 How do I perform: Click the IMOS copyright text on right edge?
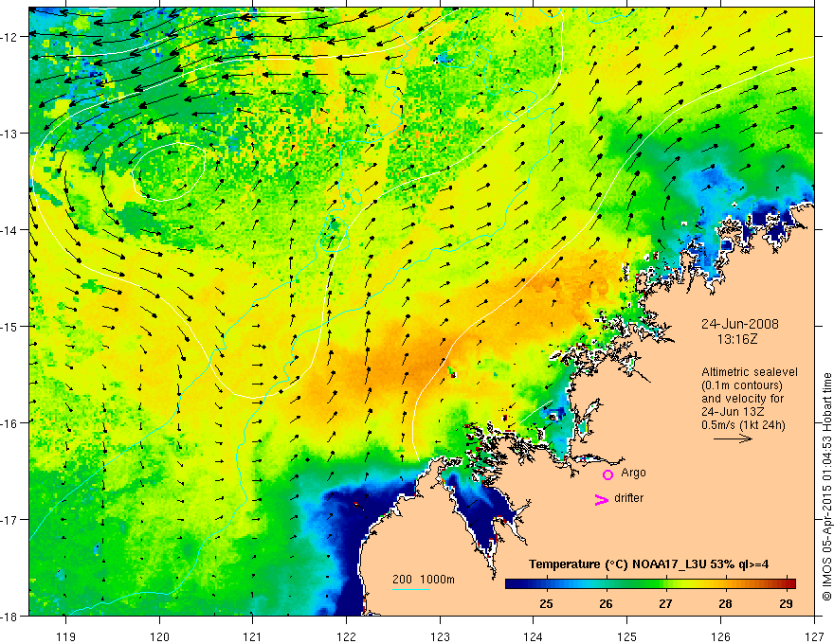point(826,487)
